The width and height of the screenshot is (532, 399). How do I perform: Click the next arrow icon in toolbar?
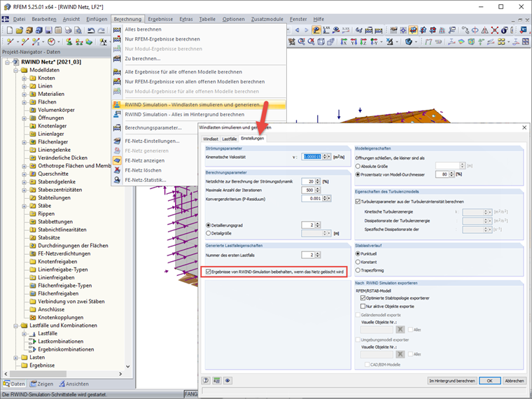click(307, 31)
